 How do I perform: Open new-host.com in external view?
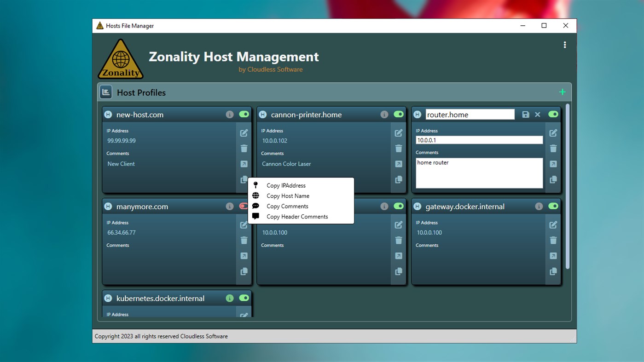244,164
